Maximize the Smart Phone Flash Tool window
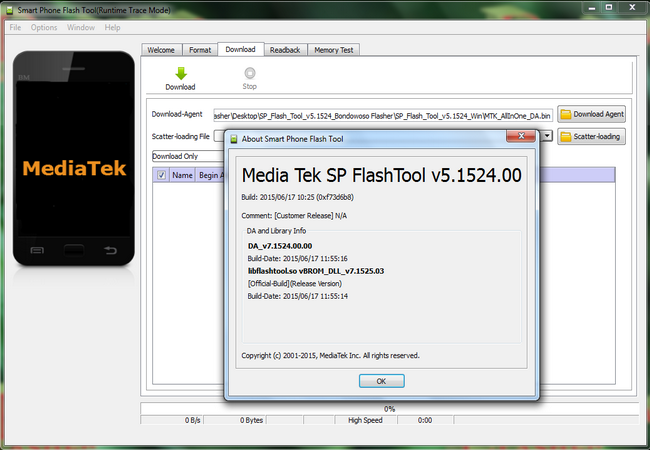Screen dimensions: 650x450 point(609,7)
